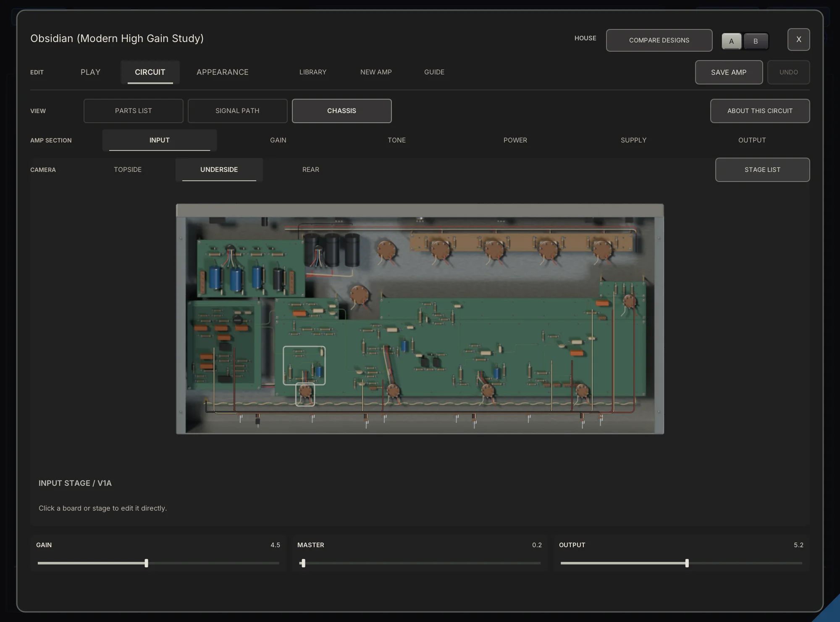
Task: Select the SUPPLY amp section
Action: (x=633, y=140)
